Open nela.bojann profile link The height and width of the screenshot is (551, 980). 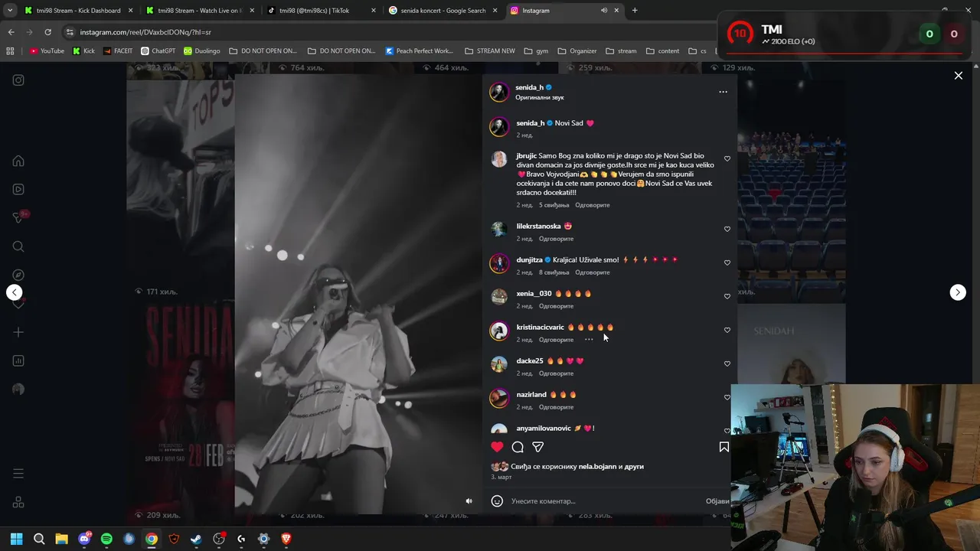pyautogui.click(x=597, y=466)
